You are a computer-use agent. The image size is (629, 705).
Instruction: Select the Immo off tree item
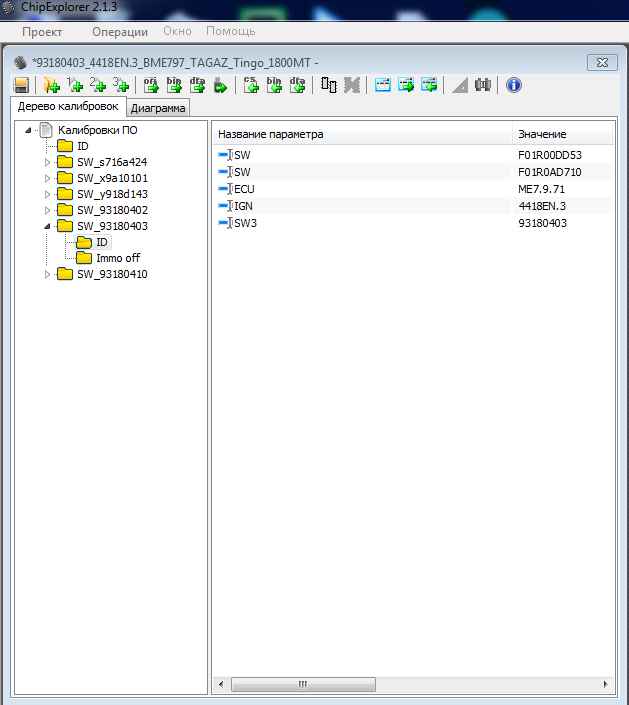click(117, 258)
